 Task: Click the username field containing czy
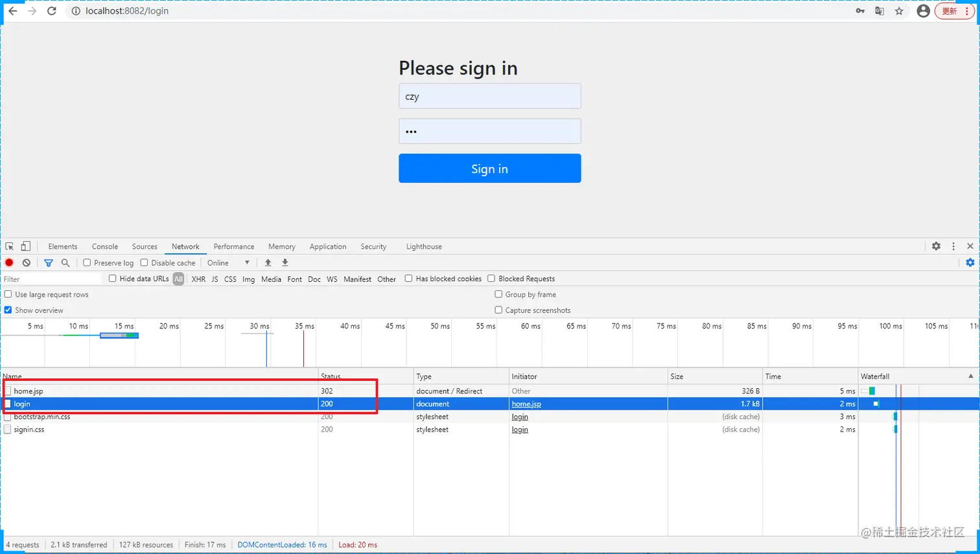(x=490, y=96)
